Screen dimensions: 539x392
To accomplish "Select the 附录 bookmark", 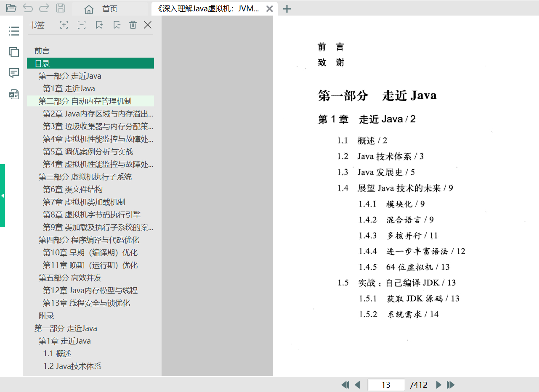I will (46, 316).
